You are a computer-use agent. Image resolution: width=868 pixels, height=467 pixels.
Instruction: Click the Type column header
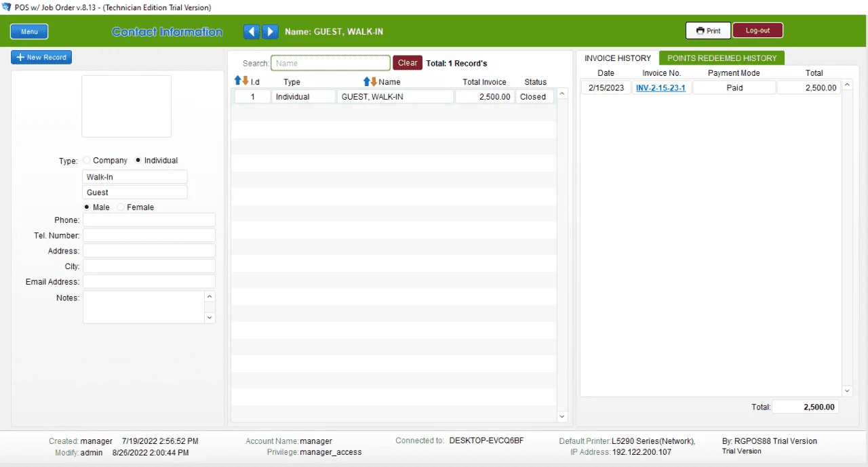292,82
